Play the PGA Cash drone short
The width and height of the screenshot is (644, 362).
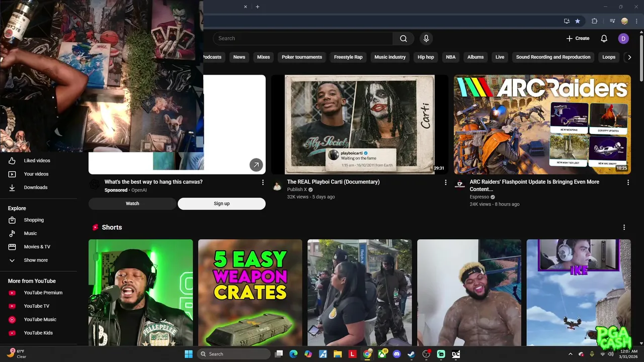click(579, 293)
